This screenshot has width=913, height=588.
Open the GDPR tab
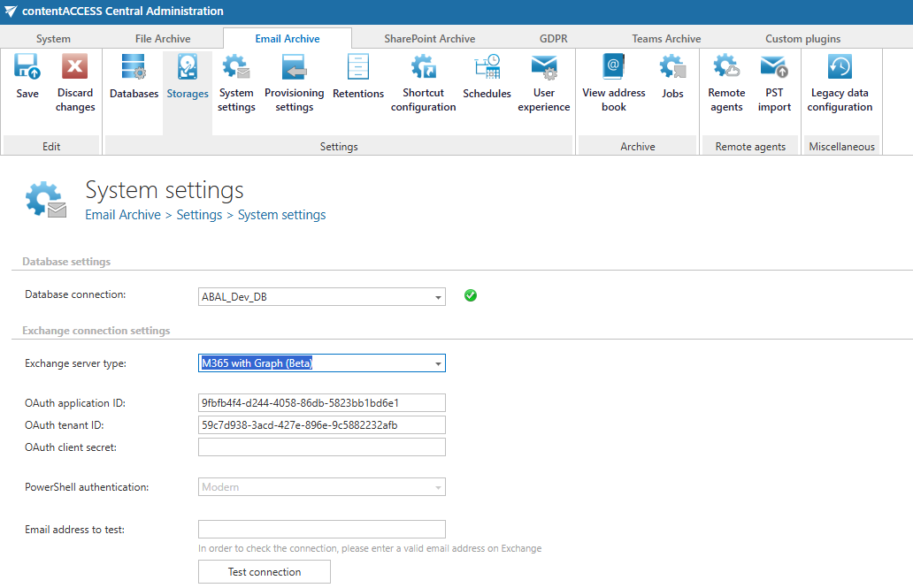[x=553, y=38]
